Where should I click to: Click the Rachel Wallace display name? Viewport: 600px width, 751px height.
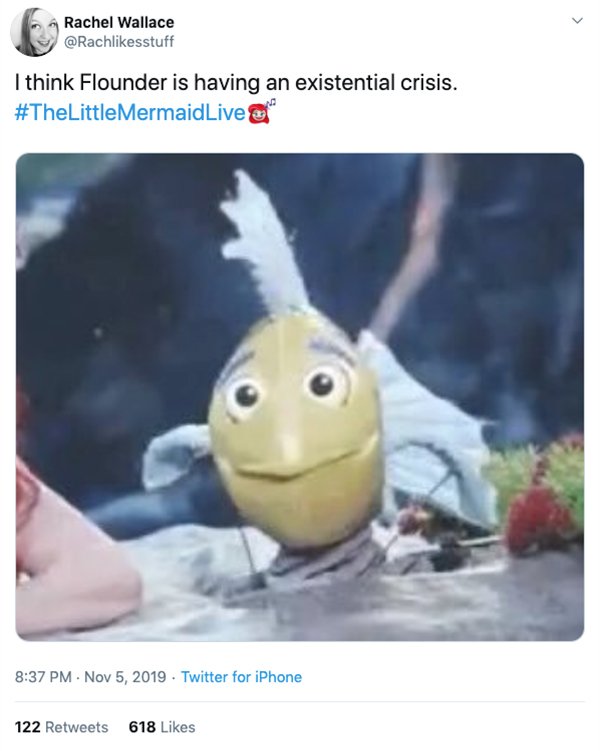pyautogui.click(x=119, y=22)
